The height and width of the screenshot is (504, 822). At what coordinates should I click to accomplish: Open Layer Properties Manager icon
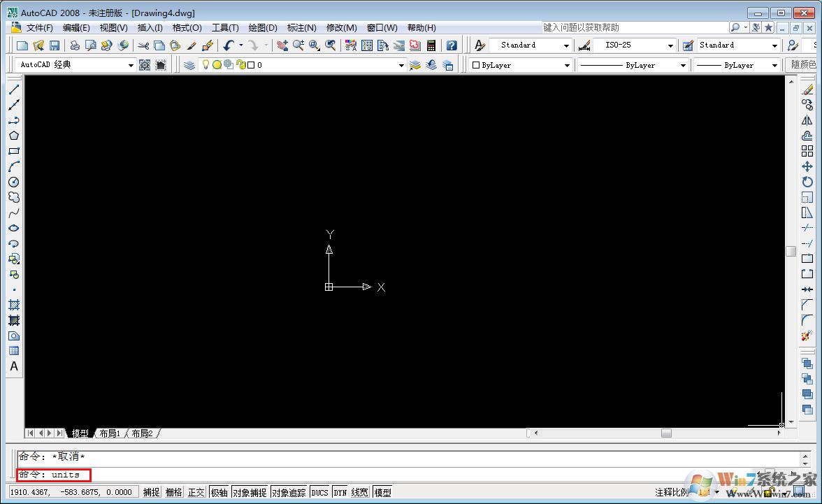point(189,65)
